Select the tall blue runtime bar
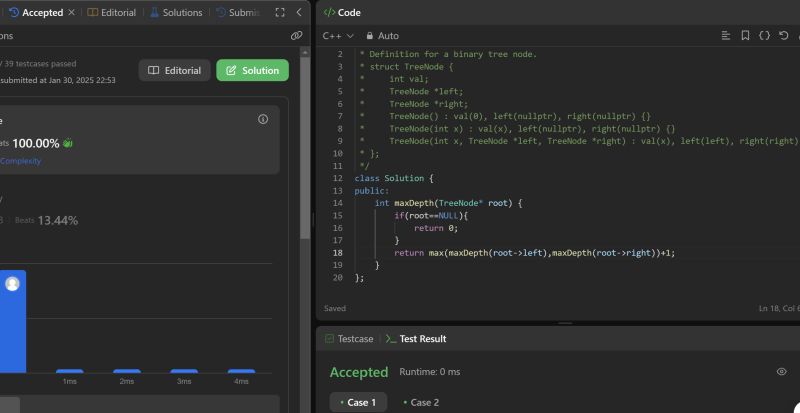 [x=13, y=321]
